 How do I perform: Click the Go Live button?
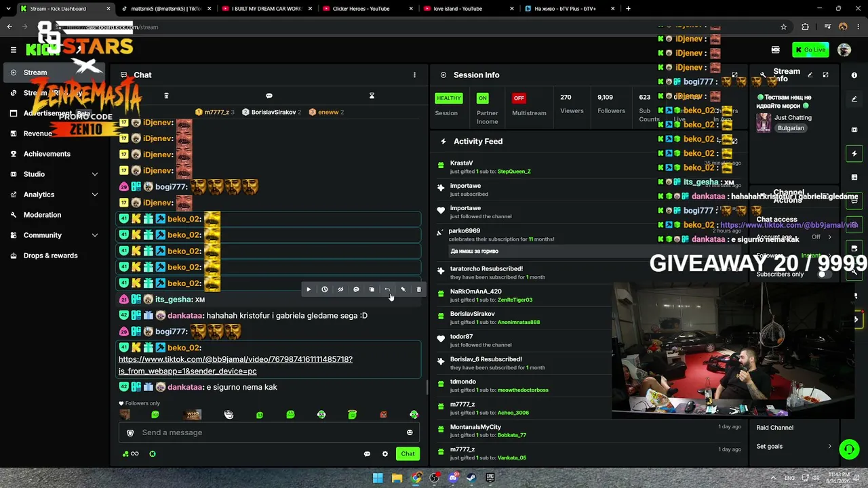(x=810, y=49)
